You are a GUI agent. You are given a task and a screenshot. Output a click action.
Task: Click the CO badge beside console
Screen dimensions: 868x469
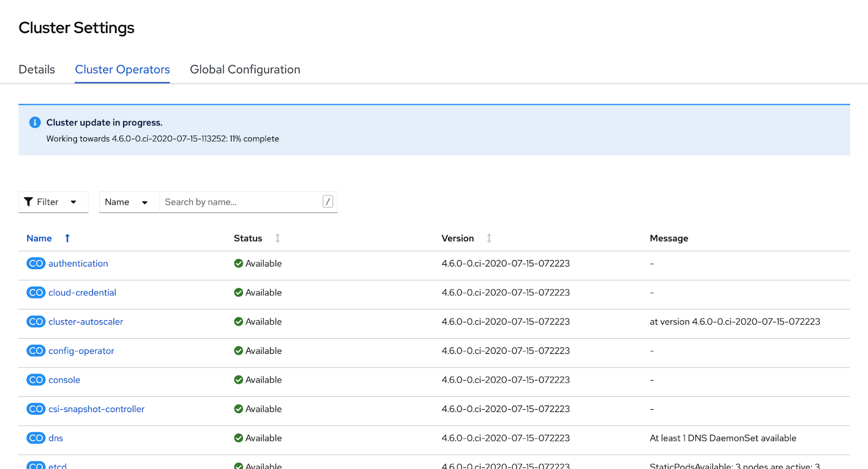(36, 380)
